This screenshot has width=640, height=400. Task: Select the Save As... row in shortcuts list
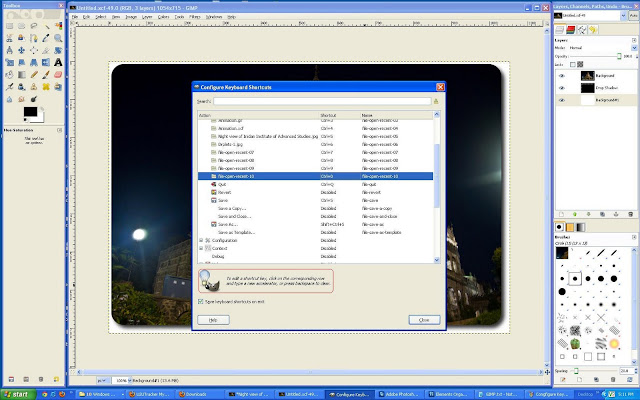coord(315,224)
